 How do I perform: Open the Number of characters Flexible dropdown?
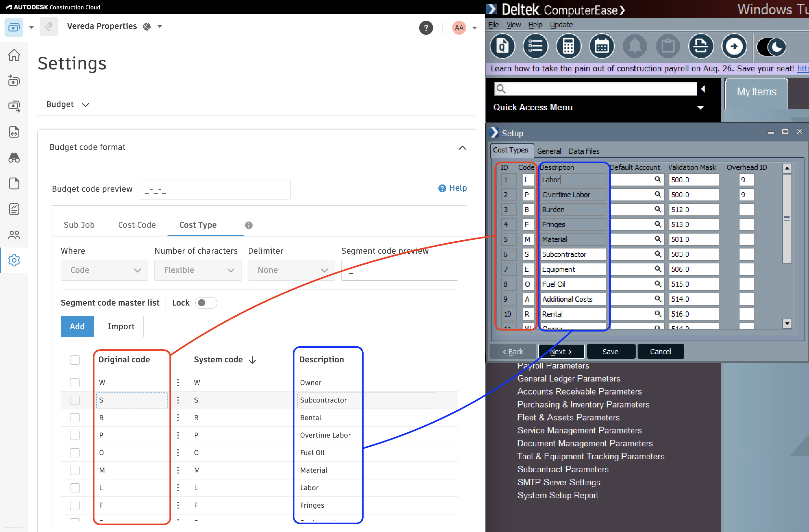point(198,270)
